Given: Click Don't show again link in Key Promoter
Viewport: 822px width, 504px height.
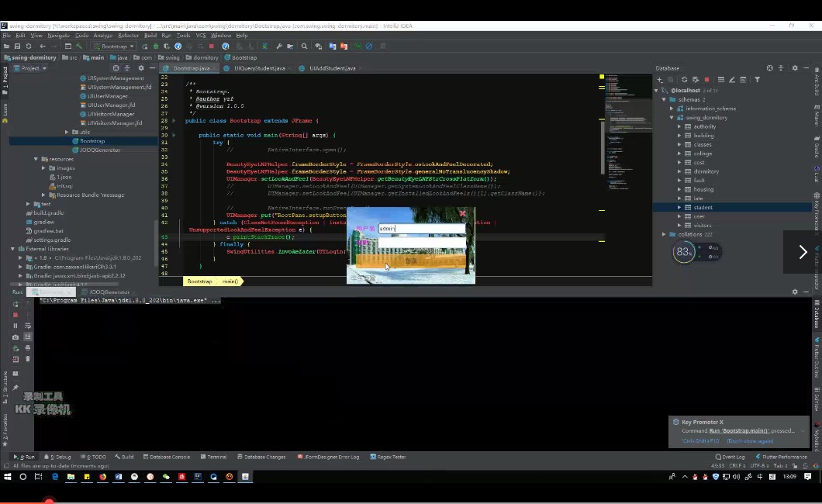Looking at the screenshot, I should pyautogui.click(x=750, y=441).
